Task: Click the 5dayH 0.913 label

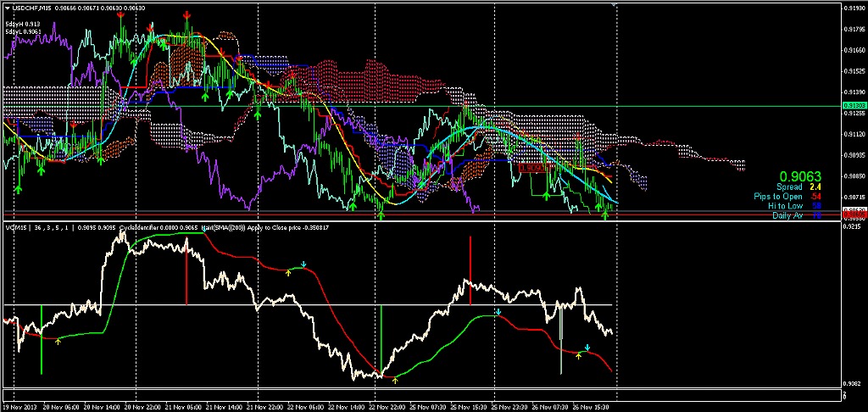Action: [x=23, y=25]
